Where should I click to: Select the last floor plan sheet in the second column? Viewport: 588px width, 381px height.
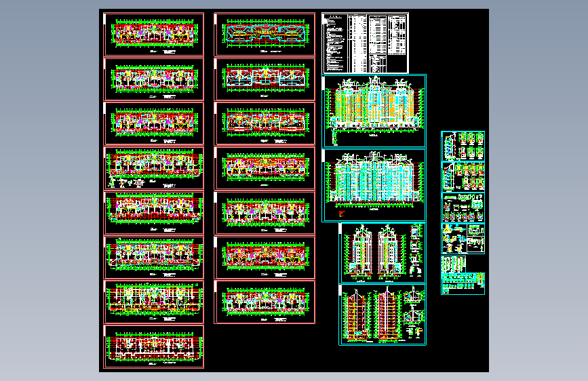coord(264,302)
